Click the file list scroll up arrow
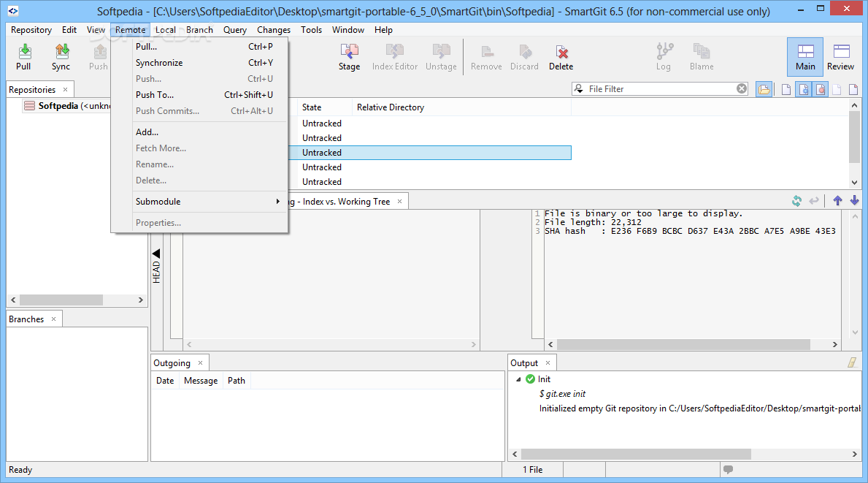The width and height of the screenshot is (868, 483). pos(855,105)
